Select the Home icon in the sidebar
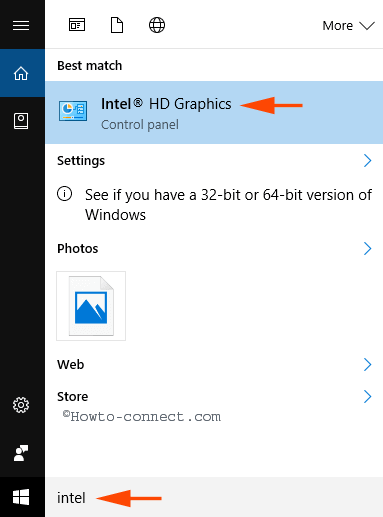 [21, 73]
